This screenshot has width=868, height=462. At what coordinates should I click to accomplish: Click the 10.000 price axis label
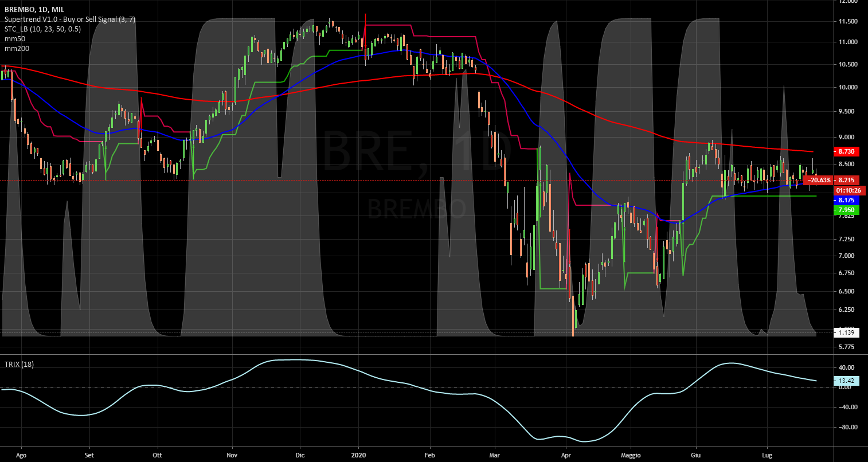coord(847,87)
